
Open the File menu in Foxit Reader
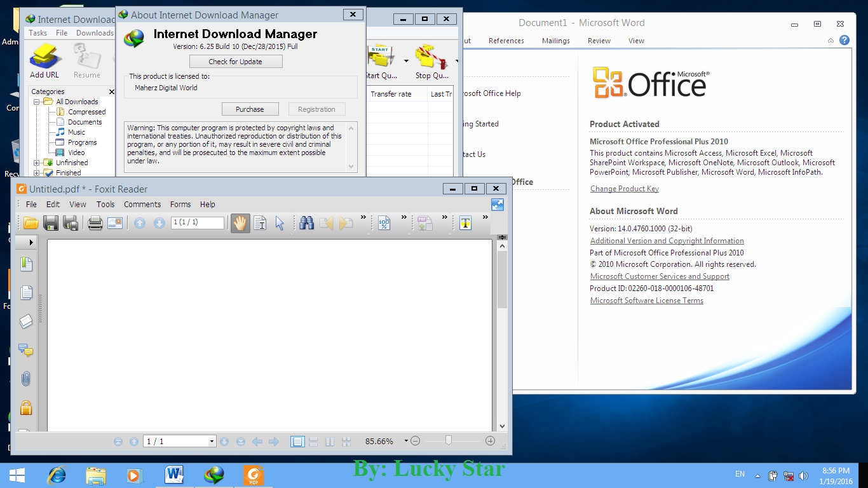31,205
